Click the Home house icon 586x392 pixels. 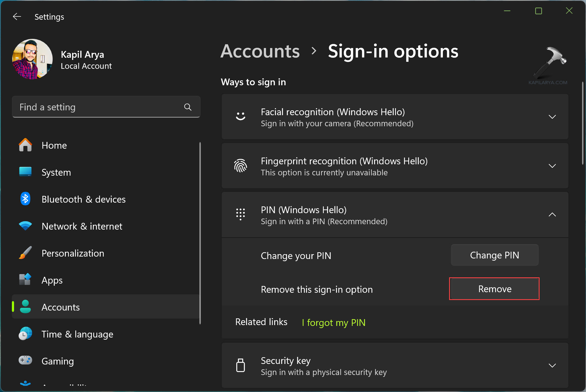point(25,145)
